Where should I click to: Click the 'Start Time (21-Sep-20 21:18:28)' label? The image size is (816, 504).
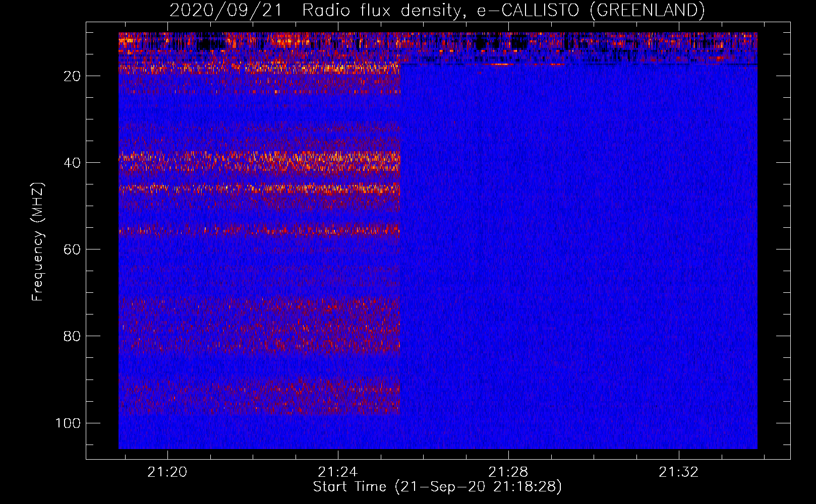[437, 487]
